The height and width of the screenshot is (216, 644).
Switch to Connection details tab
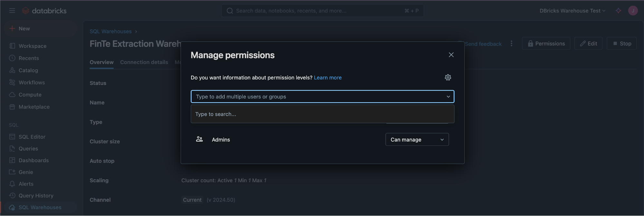point(144,62)
